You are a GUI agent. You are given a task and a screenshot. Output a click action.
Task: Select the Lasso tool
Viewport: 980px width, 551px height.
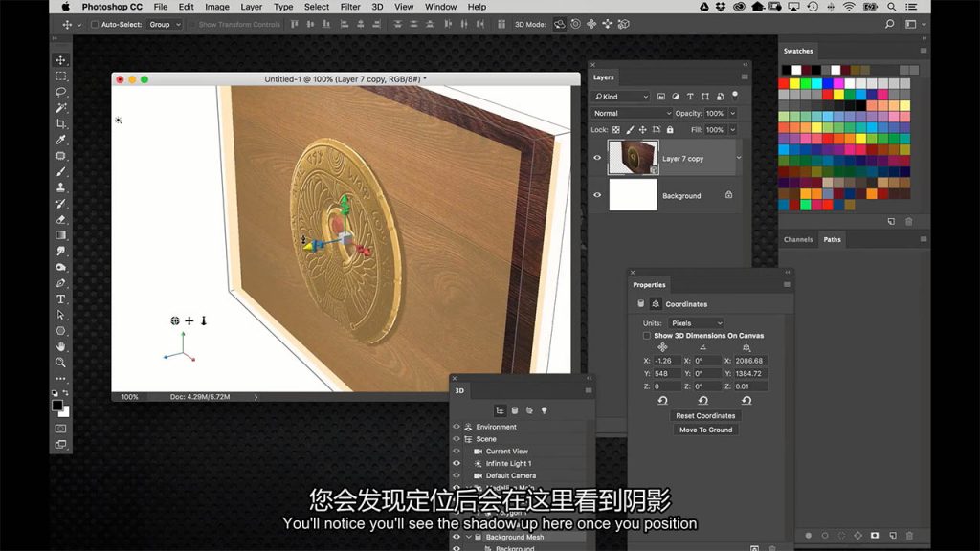tap(60, 92)
